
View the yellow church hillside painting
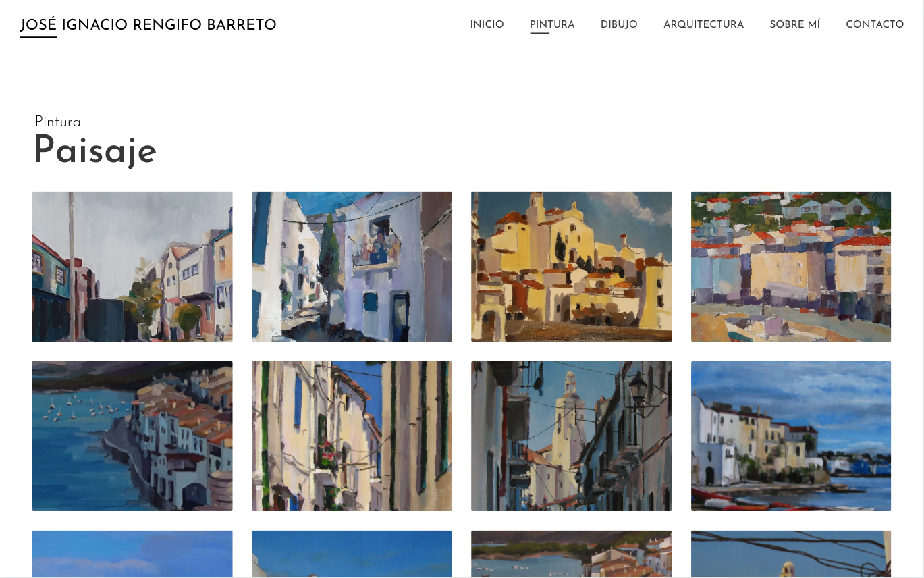click(572, 267)
